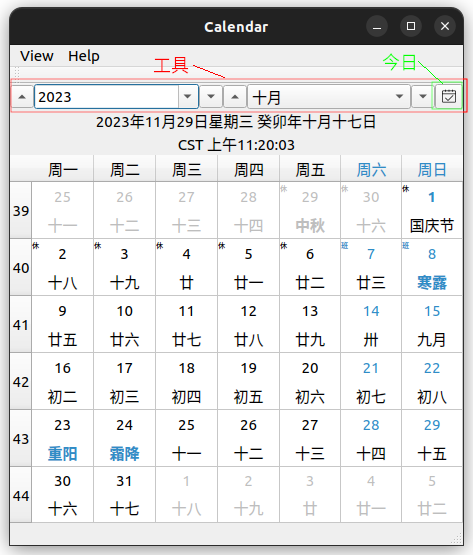Select October 23 重阳 date cell

[62, 438]
